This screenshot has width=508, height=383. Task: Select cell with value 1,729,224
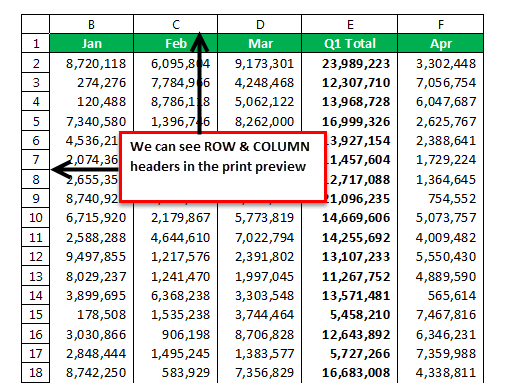pyautogui.click(x=440, y=159)
